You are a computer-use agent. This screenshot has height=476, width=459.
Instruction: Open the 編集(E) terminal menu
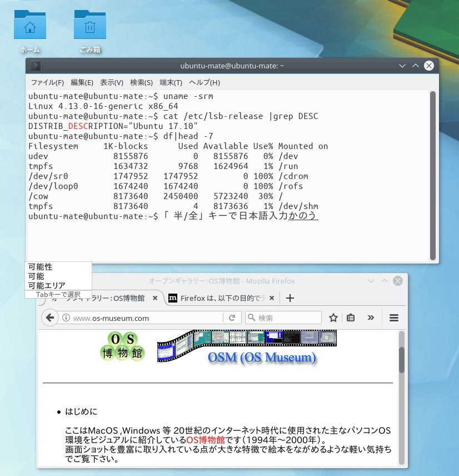tap(82, 82)
